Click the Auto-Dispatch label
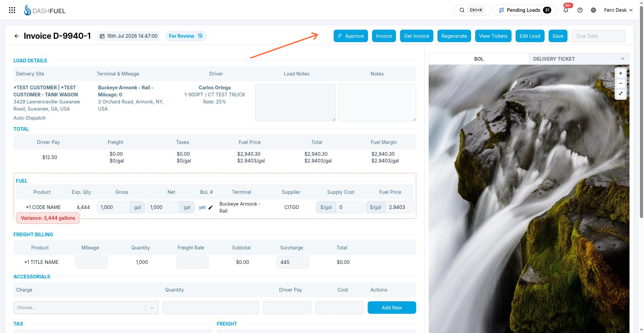Screen dimensions: 644x333 click(29, 118)
